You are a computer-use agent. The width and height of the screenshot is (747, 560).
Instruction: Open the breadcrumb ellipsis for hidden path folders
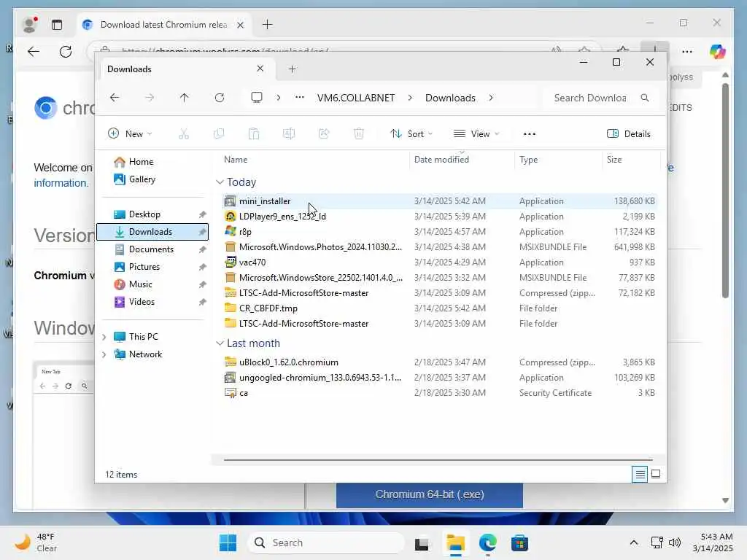coord(299,98)
